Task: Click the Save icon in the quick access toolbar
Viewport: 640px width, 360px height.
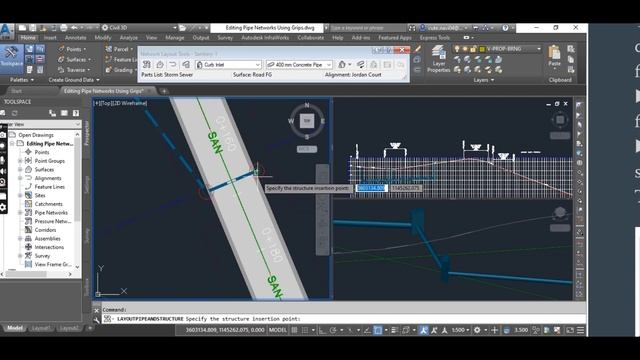Action: [32, 28]
